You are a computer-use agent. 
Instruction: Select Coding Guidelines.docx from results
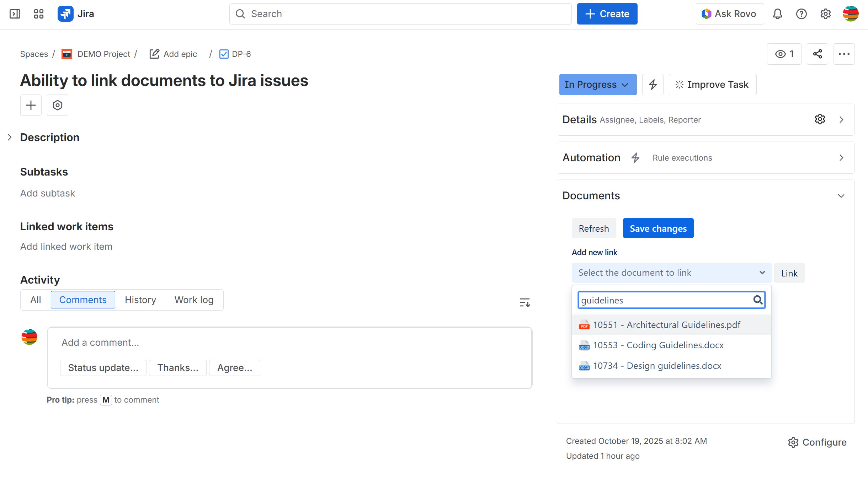[658, 345]
